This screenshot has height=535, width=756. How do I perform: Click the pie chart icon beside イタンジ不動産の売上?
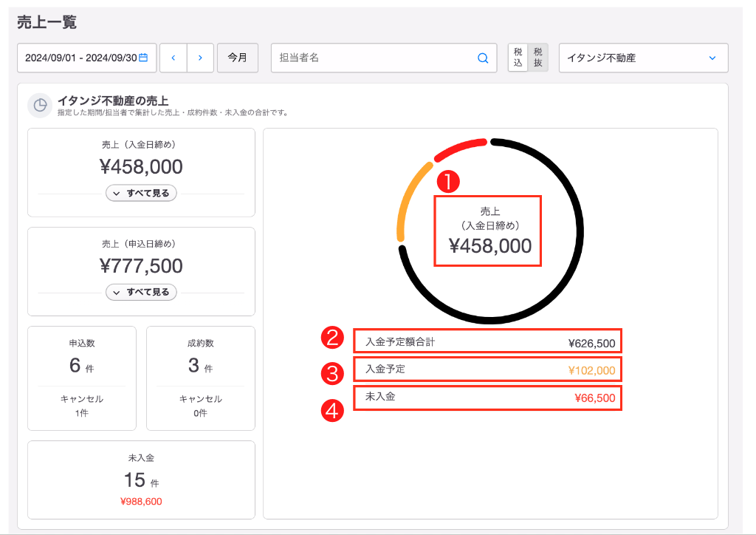(40, 105)
